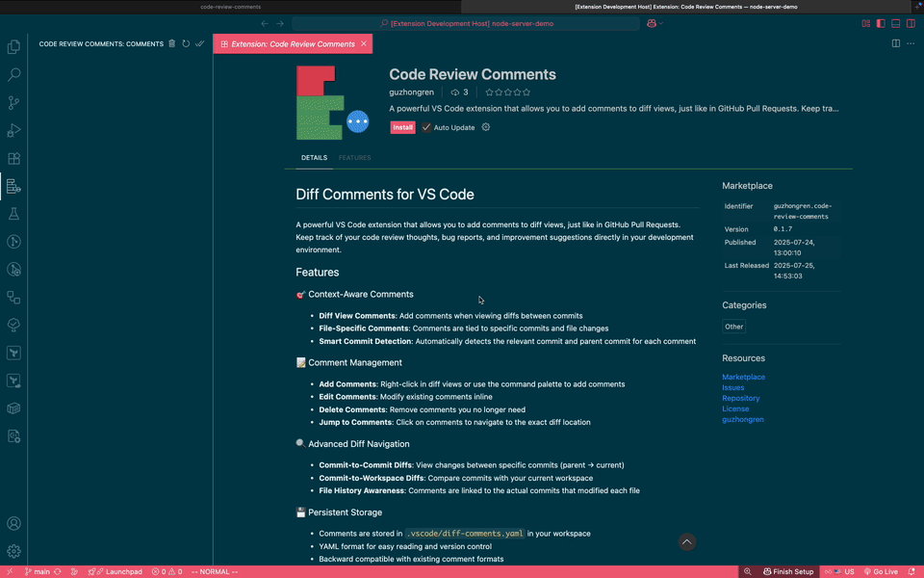Image resolution: width=924 pixels, height=578 pixels.
Task: Click the install count cloud icon
Action: pos(455,92)
